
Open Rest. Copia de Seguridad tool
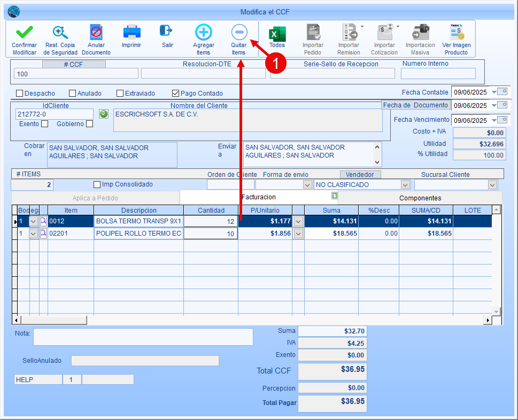(x=60, y=33)
